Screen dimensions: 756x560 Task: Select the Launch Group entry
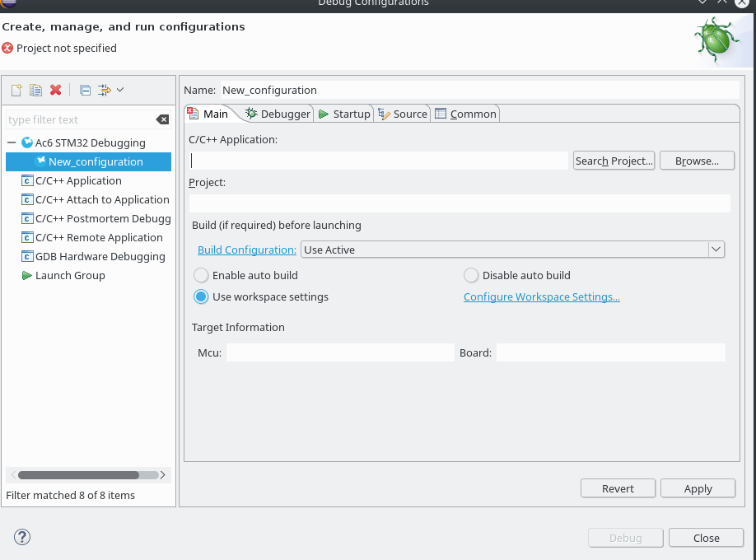pyautogui.click(x=70, y=275)
